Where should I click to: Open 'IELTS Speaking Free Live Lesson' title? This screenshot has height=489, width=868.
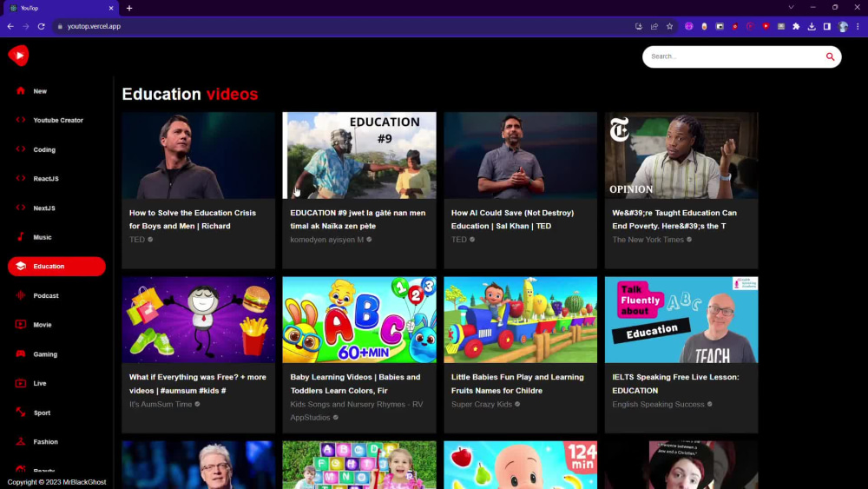[675, 384]
